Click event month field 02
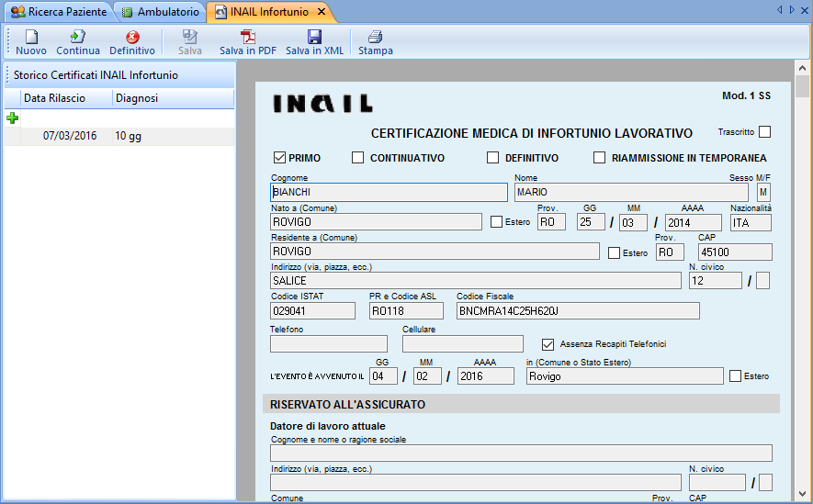 (x=427, y=376)
